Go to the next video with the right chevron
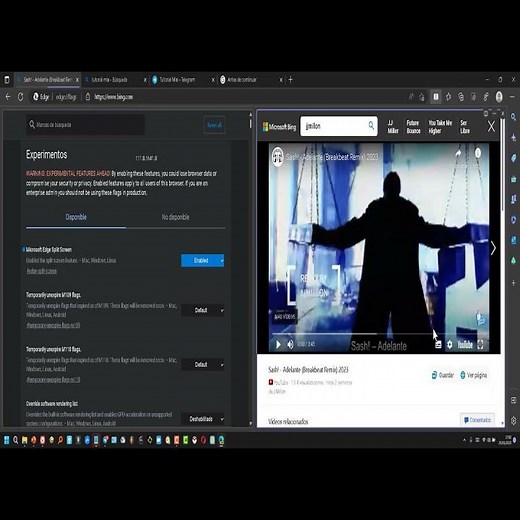Image resolution: width=520 pixels, height=520 pixels. (x=493, y=248)
